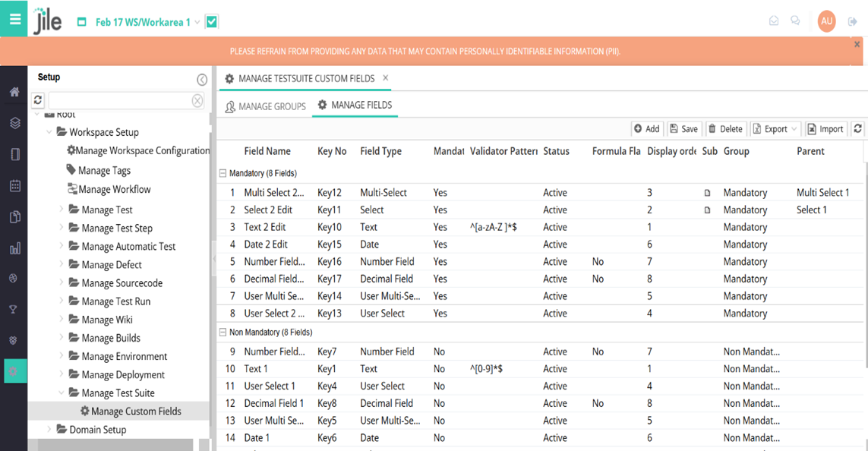Sort by the Field Name column header
The image size is (868, 451).
point(267,151)
